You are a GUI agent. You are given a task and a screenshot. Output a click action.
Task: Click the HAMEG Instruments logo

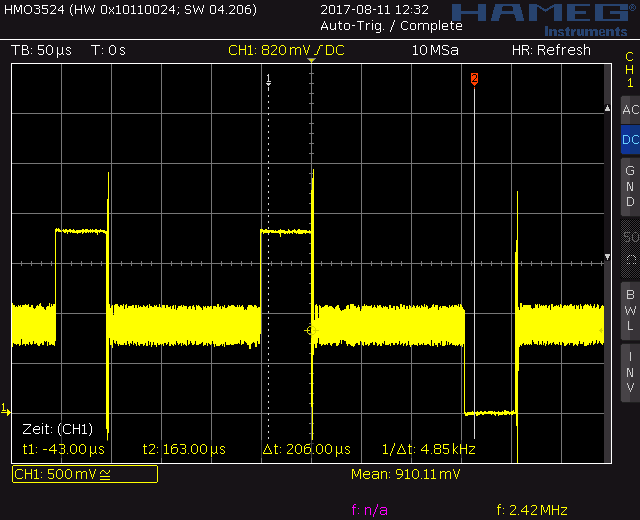tap(545, 20)
